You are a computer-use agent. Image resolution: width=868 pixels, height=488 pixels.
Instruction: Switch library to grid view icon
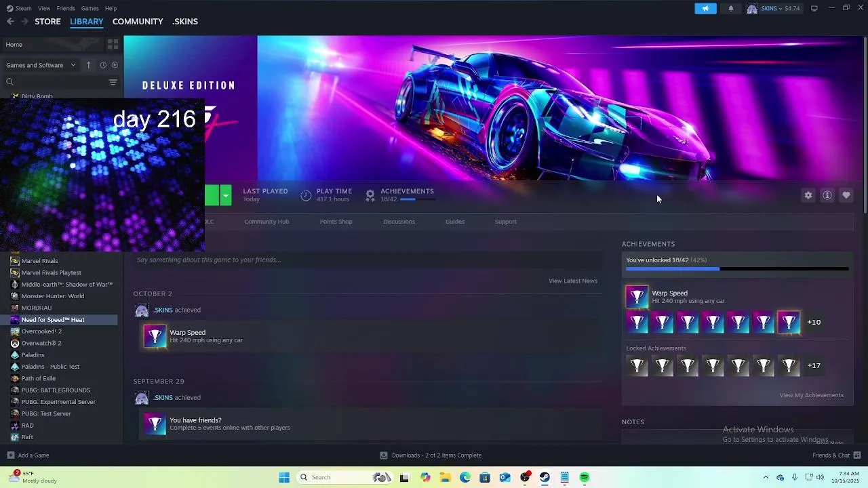click(x=113, y=44)
